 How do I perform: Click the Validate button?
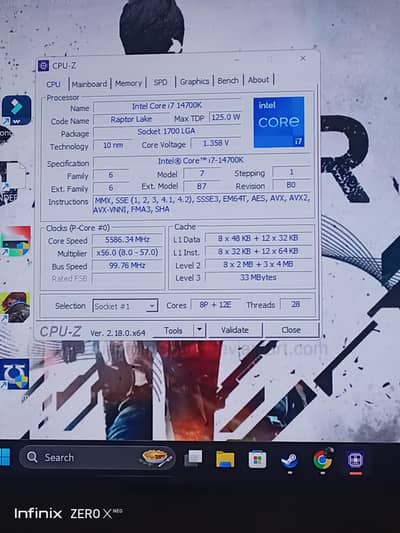tap(235, 330)
